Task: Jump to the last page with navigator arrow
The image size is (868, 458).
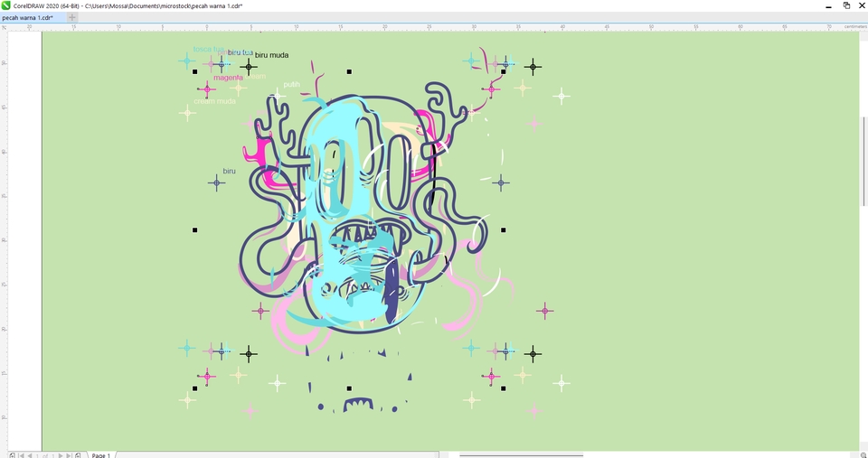Action: tap(70, 455)
